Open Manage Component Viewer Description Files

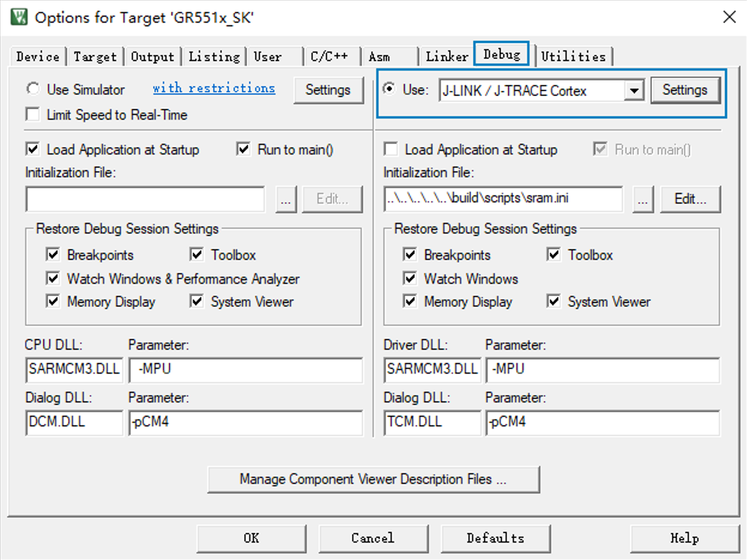pyautogui.click(x=373, y=479)
